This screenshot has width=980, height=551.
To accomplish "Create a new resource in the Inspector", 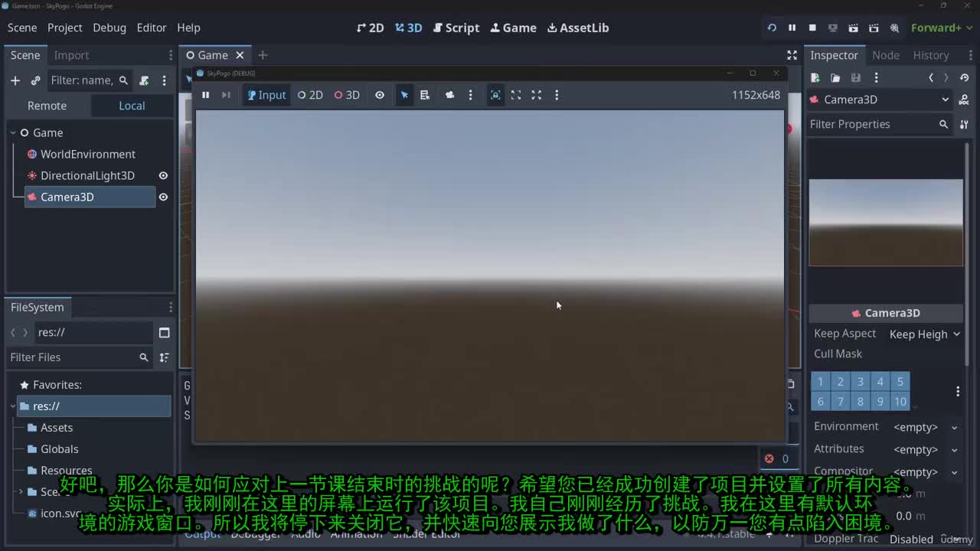I will [815, 77].
